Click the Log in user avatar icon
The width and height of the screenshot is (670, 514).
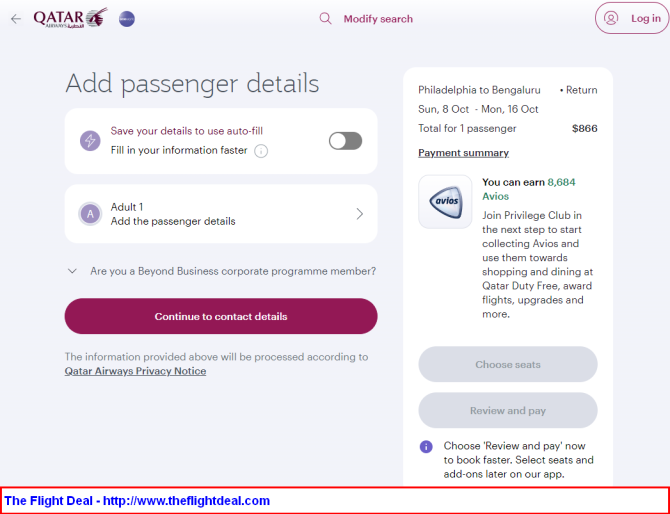[x=611, y=18]
